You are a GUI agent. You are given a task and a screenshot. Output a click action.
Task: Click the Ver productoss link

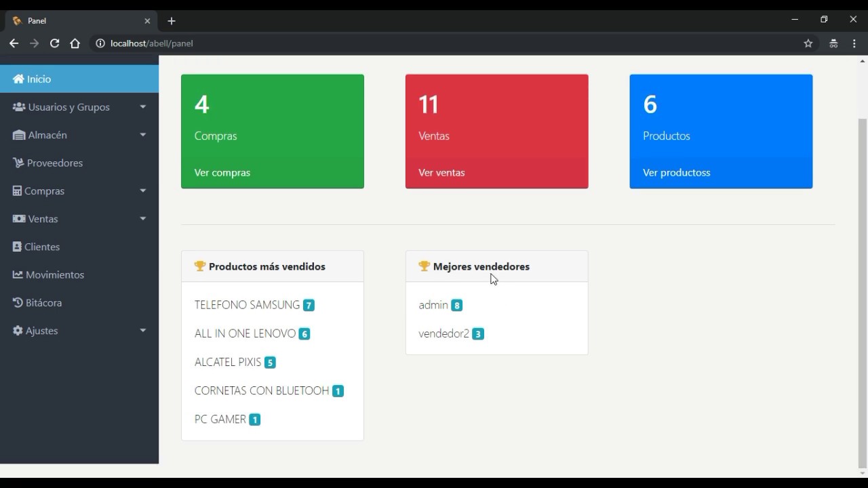click(677, 173)
